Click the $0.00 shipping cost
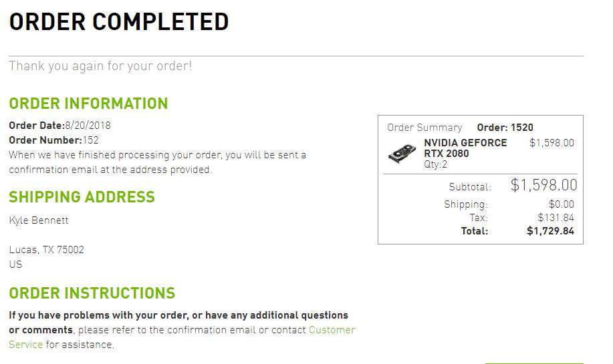The width and height of the screenshot is (613, 364). point(562,204)
